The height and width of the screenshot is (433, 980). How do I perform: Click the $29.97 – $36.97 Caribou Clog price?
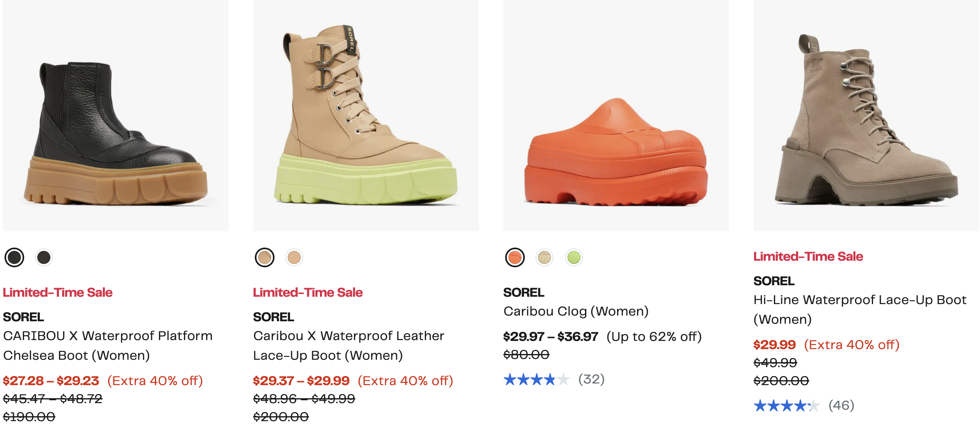pos(551,337)
